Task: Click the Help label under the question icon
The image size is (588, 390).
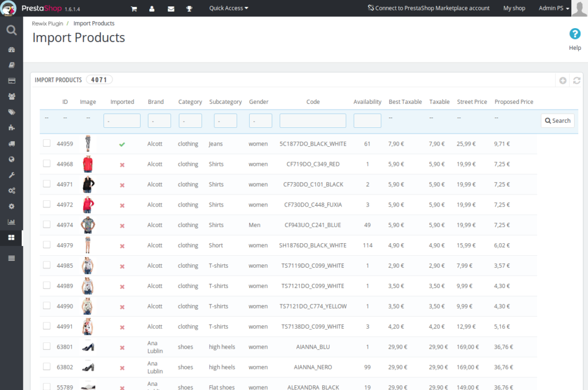Action: point(575,48)
